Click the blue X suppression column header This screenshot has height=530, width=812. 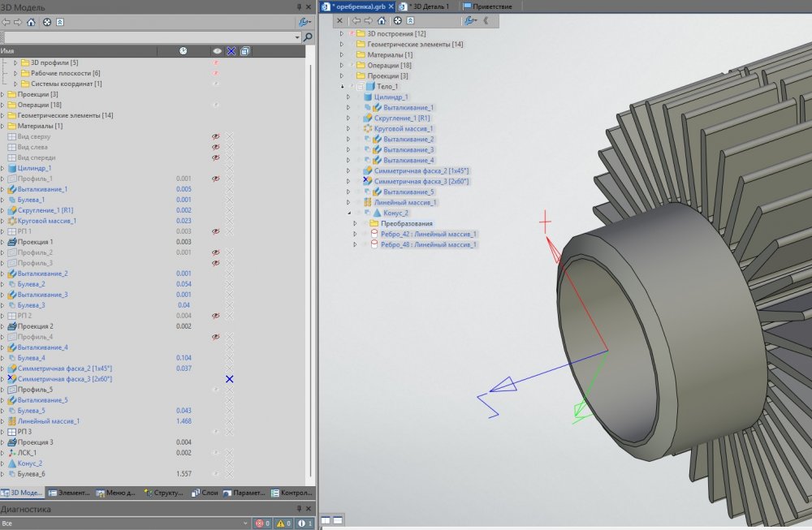[x=231, y=50]
